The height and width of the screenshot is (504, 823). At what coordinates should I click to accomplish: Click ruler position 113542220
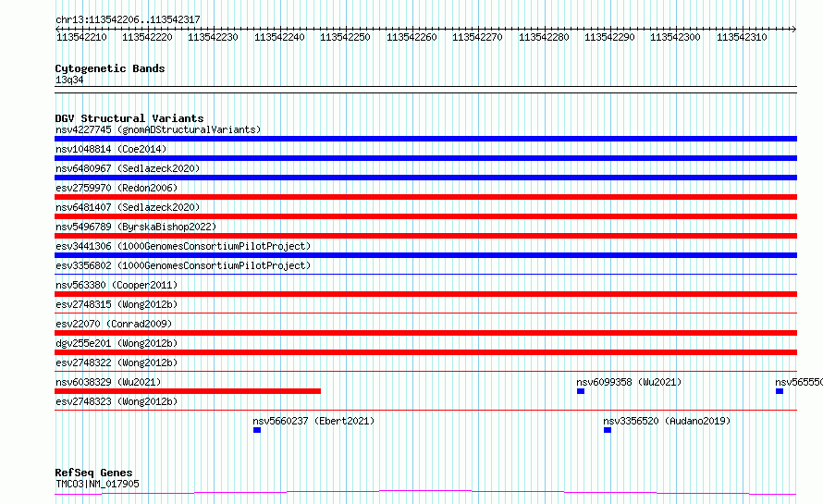[147, 37]
